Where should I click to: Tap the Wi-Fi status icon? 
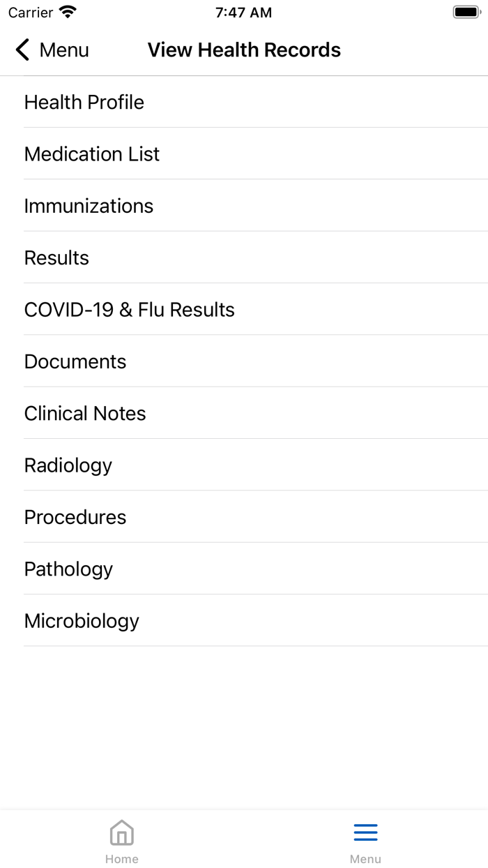tap(68, 13)
